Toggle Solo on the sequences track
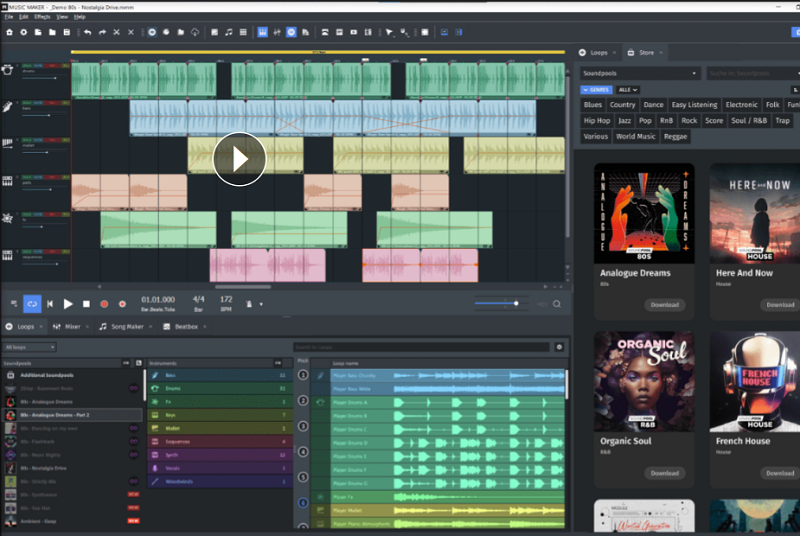The width and height of the screenshot is (800, 536). (x=26, y=251)
